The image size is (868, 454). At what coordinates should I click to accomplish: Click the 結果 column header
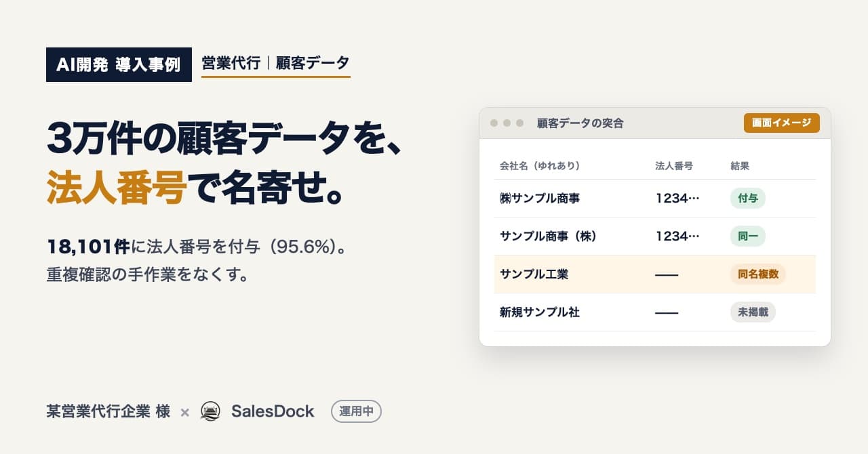[x=740, y=165]
